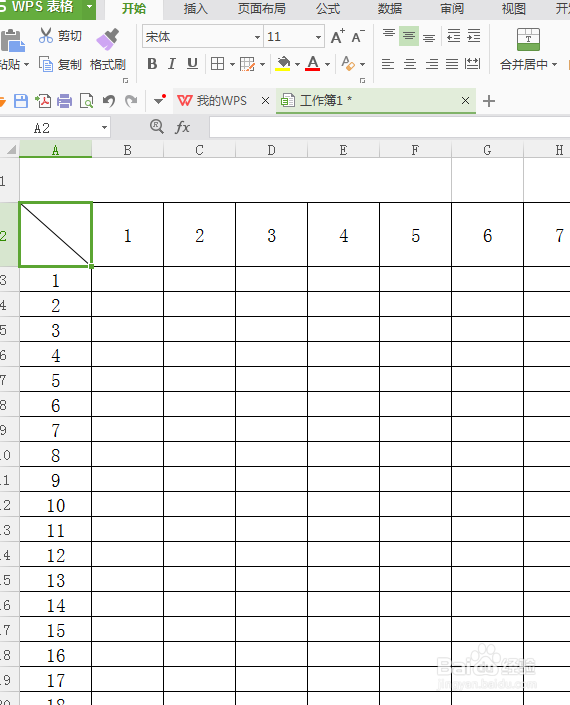Export to PDF icon

click(43, 101)
